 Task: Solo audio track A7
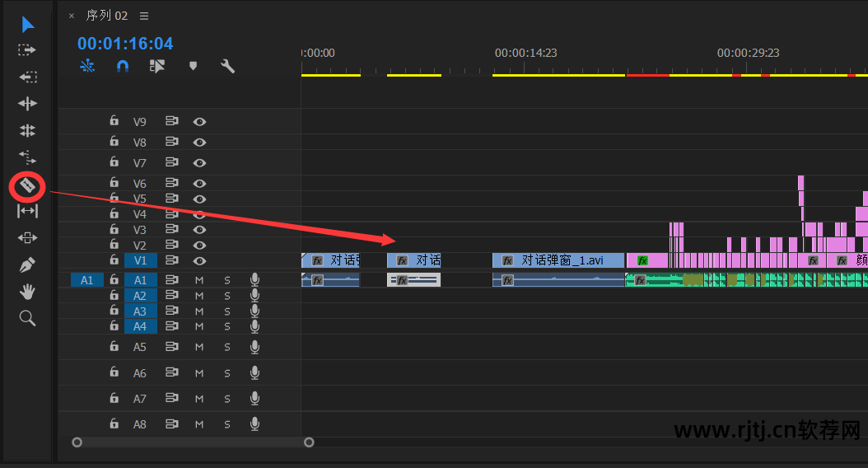click(x=227, y=399)
